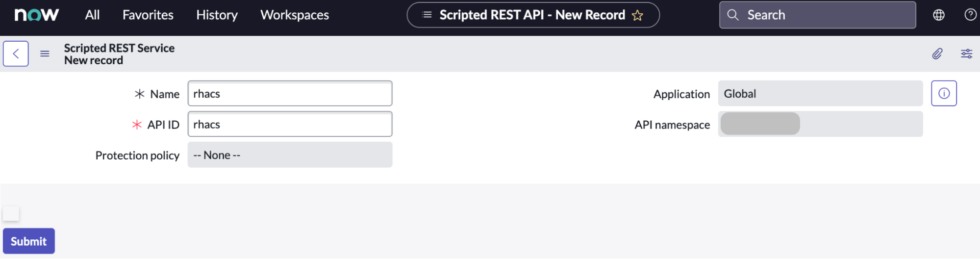Click the Submit button
This screenshot has width=980, height=259.
pos(28,241)
